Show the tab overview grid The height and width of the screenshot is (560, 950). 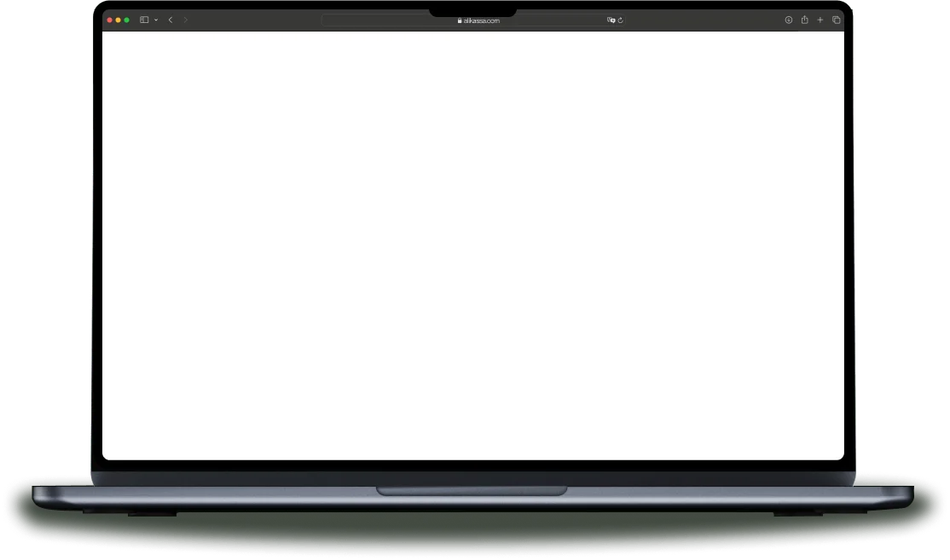pos(836,20)
